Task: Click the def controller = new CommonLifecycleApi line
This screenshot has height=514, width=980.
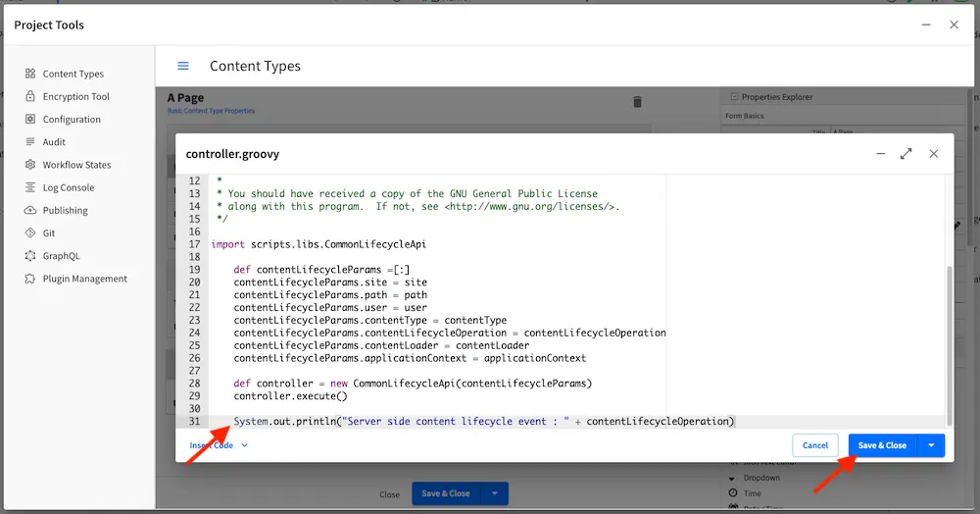Action: (413, 384)
